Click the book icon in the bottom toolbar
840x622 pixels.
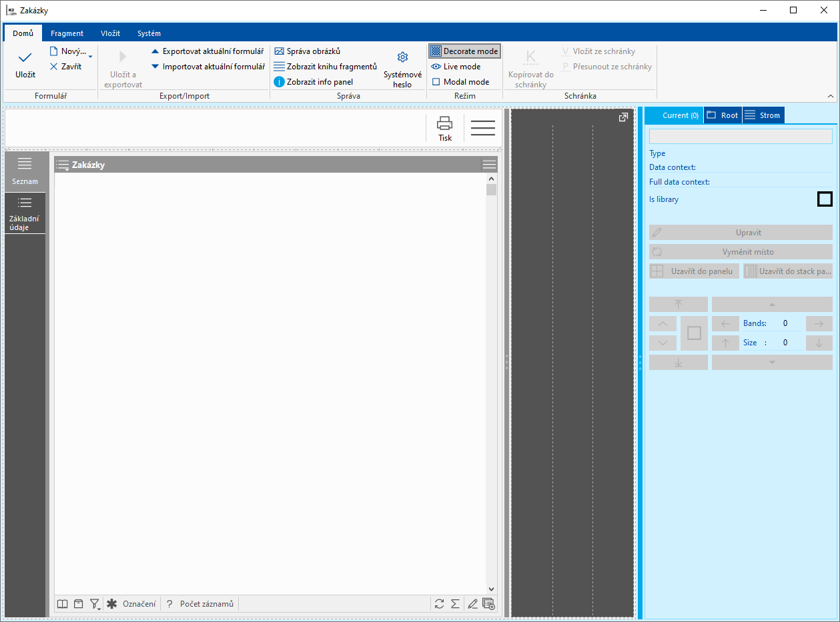point(62,604)
